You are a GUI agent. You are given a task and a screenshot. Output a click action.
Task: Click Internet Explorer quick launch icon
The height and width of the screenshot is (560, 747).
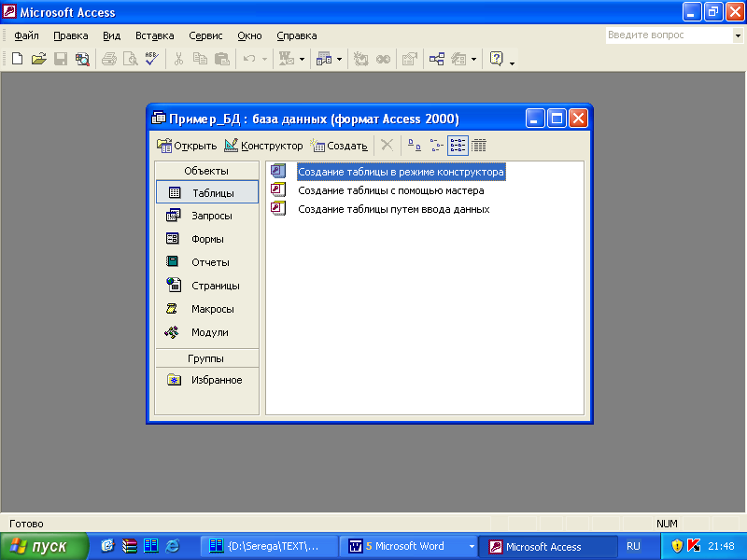point(172,546)
